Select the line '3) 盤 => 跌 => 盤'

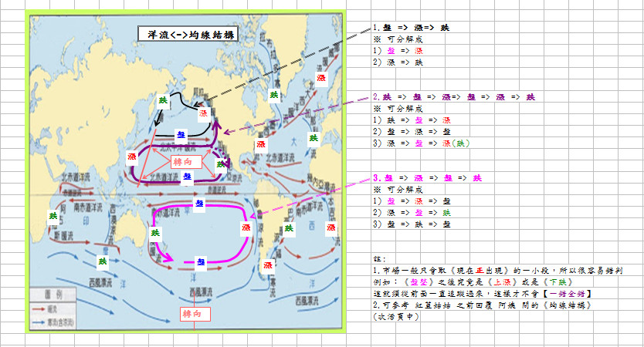(412, 224)
